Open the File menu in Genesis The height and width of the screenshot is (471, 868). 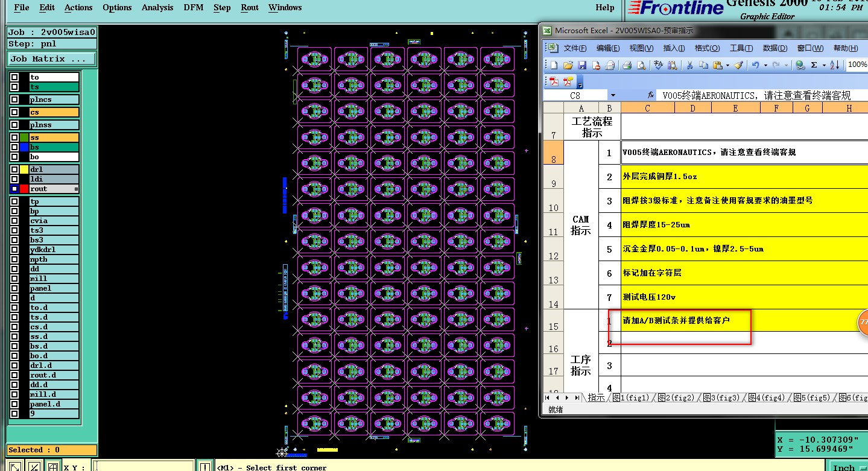(21, 7)
